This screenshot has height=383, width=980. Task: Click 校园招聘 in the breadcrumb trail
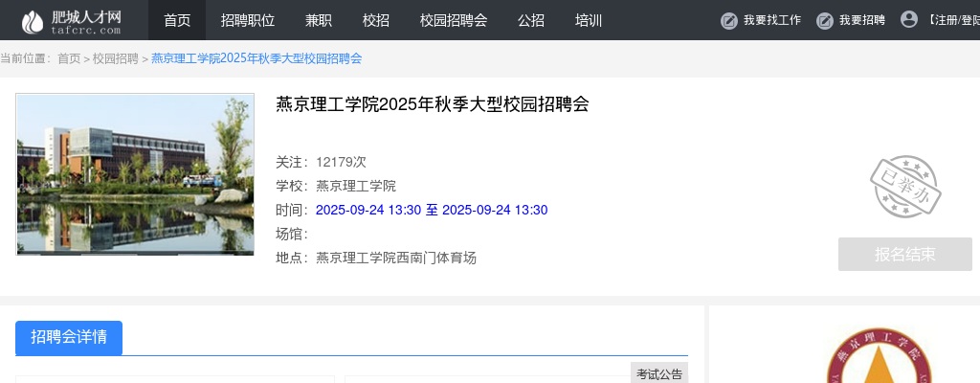point(116,58)
